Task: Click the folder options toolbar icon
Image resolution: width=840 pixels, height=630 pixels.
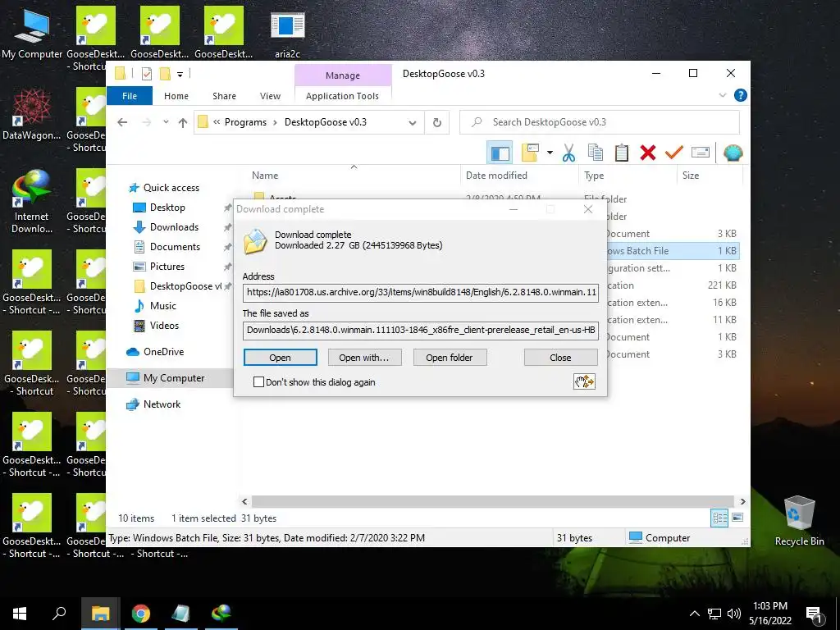Action: click(x=530, y=153)
